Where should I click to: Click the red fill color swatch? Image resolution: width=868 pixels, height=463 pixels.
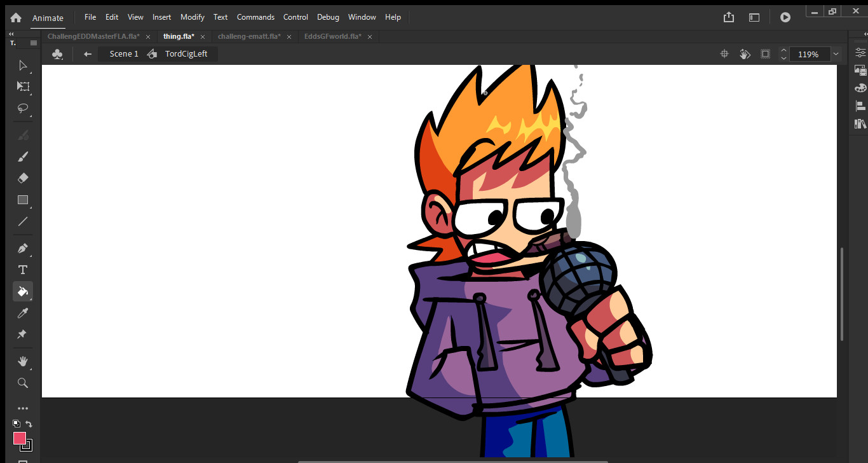(x=20, y=438)
